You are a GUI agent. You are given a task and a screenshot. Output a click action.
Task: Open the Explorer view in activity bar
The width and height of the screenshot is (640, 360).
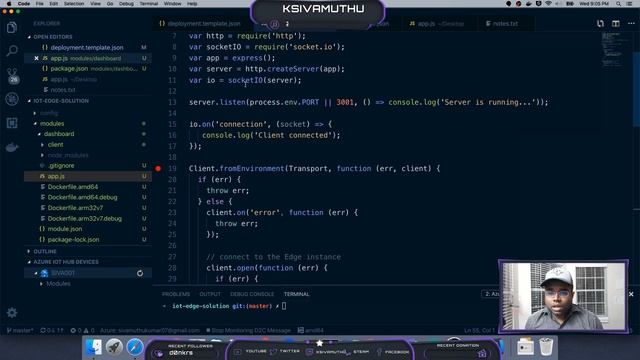12,28
